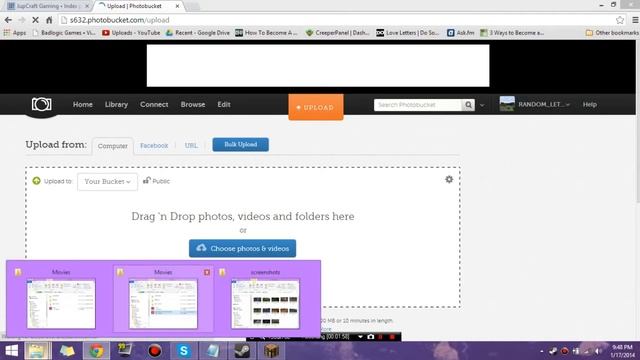Click recorder camera snapshot icon
The width and height of the screenshot is (640, 360).
coord(371,337)
